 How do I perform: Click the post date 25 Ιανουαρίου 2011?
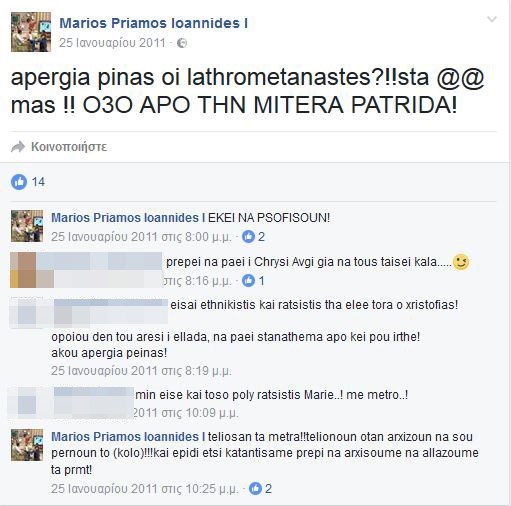pyautogui.click(x=112, y=43)
